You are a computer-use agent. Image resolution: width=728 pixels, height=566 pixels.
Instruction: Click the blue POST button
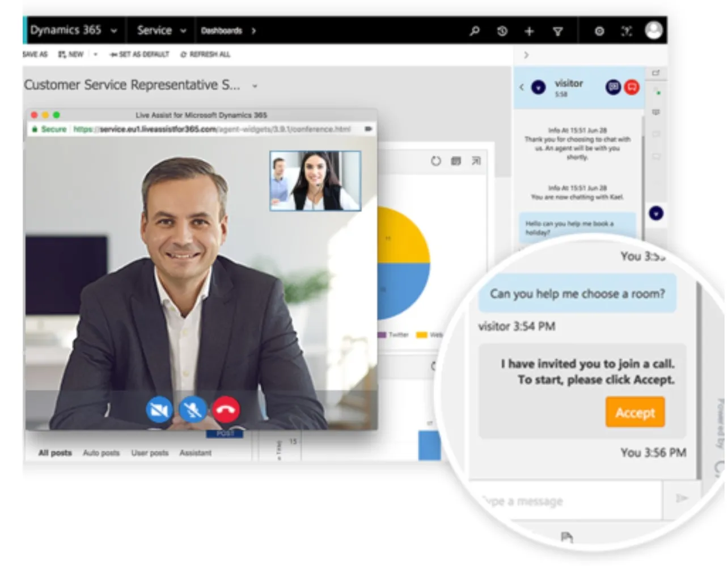point(225,433)
